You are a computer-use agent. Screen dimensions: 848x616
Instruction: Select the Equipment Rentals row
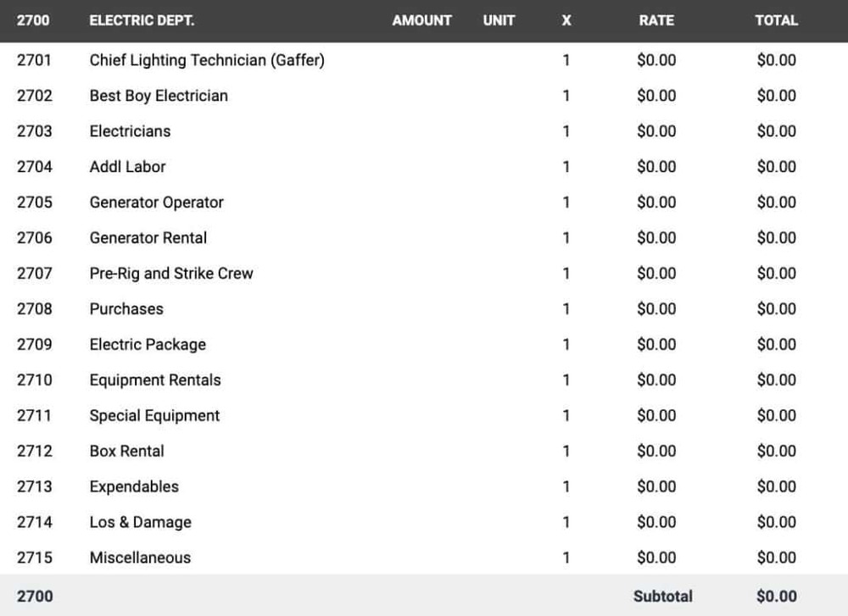click(x=154, y=380)
